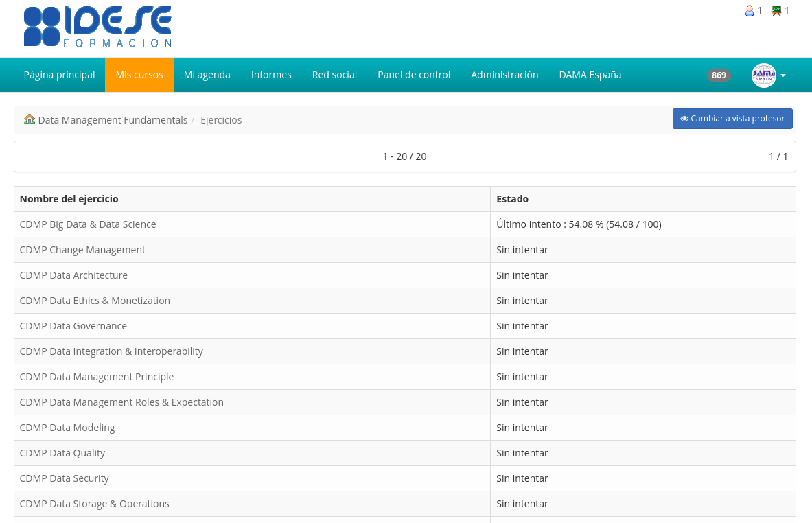Screen dimensions: 812x523
Task: Expand the user profile dropdown caret
Action: point(783,75)
